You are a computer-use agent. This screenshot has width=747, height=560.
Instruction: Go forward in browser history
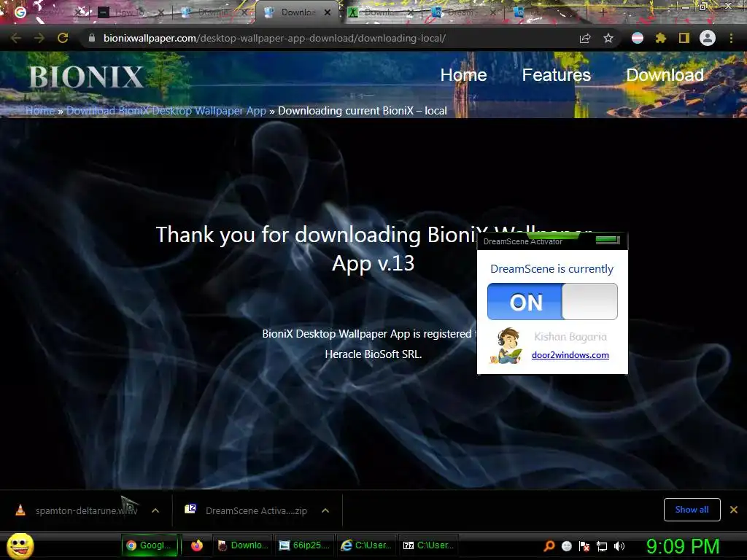pyautogui.click(x=39, y=38)
